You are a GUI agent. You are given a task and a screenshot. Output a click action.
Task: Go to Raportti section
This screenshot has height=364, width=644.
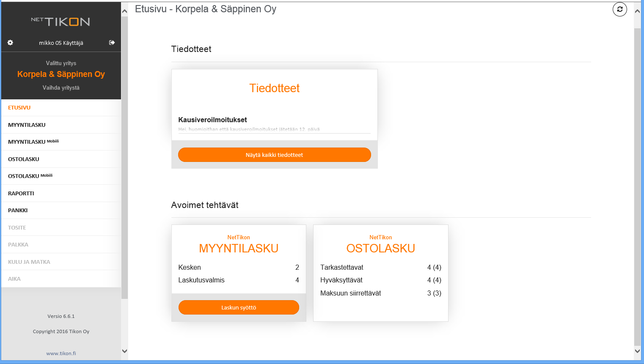[61, 193]
